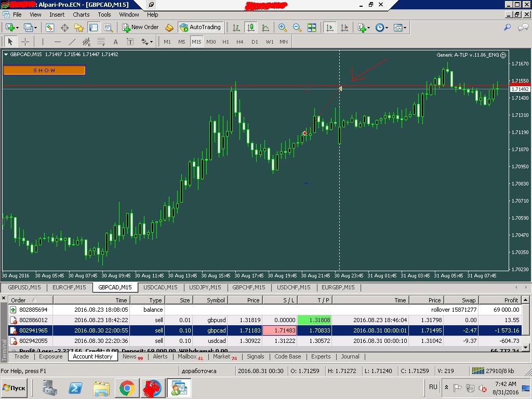The height and width of the screenshot is (399, 532).
Task: Click the New Chart icon
Action: (x=10, y=28)
